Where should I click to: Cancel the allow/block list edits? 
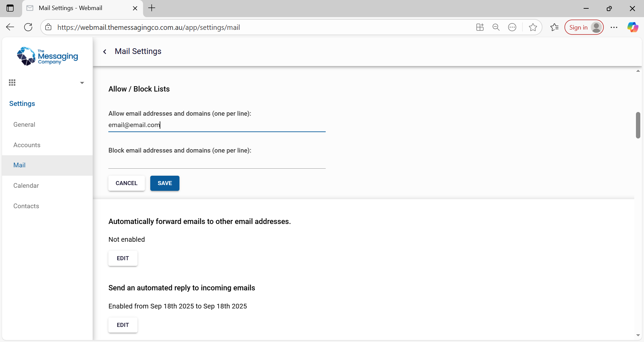(126, 183)
